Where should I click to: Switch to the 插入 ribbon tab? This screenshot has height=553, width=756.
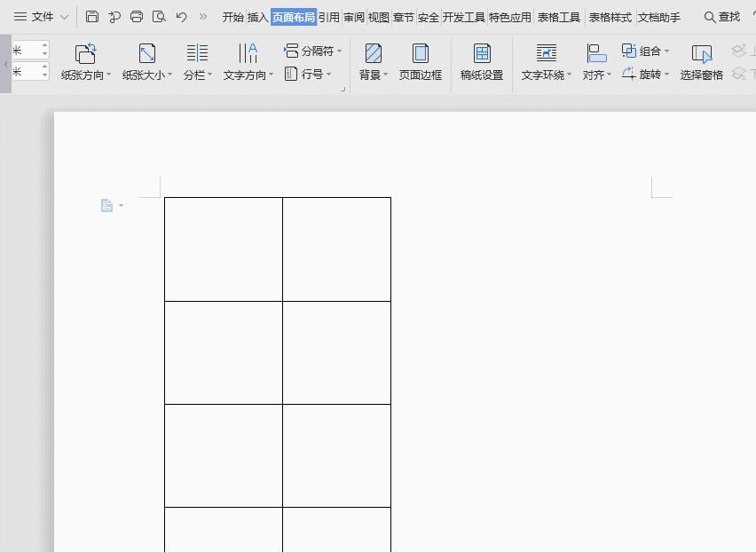tap(255, 16)
